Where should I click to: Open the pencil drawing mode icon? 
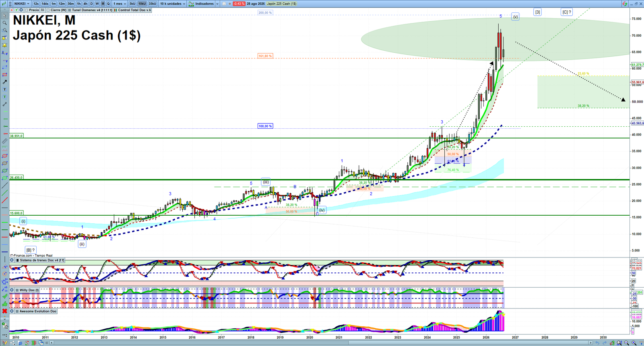[x=5, y=343]
